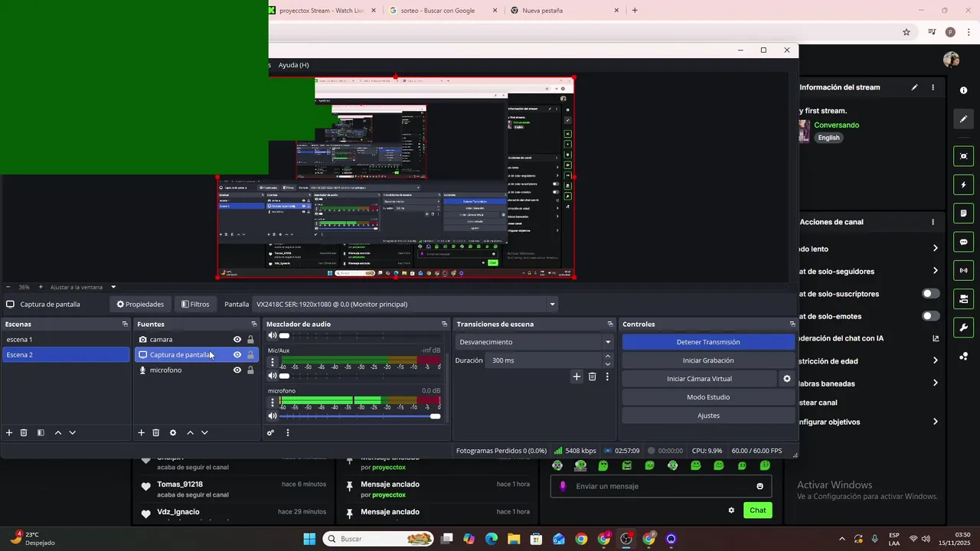Open Acciones de canal options menu
Viewport: 980px width, 551px height.
[x=933, y=222]
